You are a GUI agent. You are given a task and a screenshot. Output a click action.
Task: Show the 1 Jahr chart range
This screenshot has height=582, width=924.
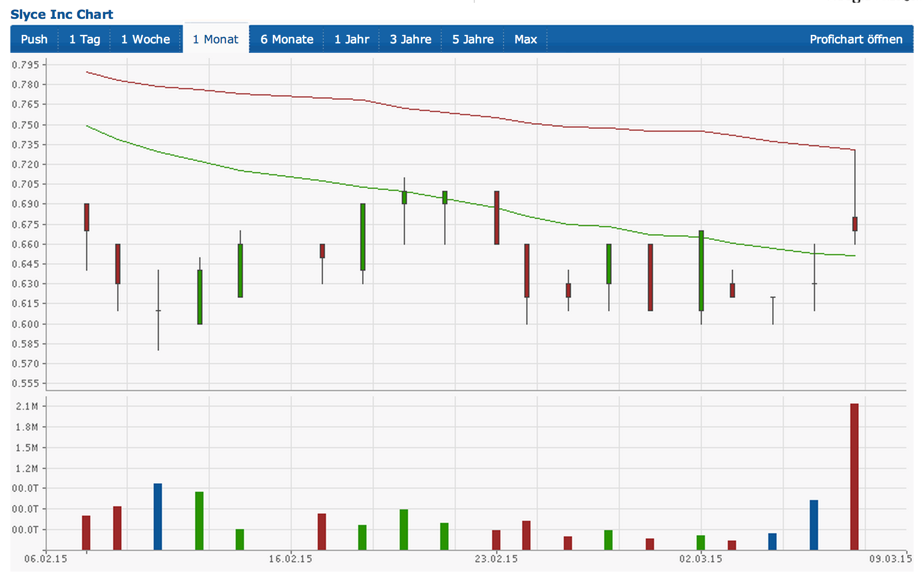[x=352, y=40]
